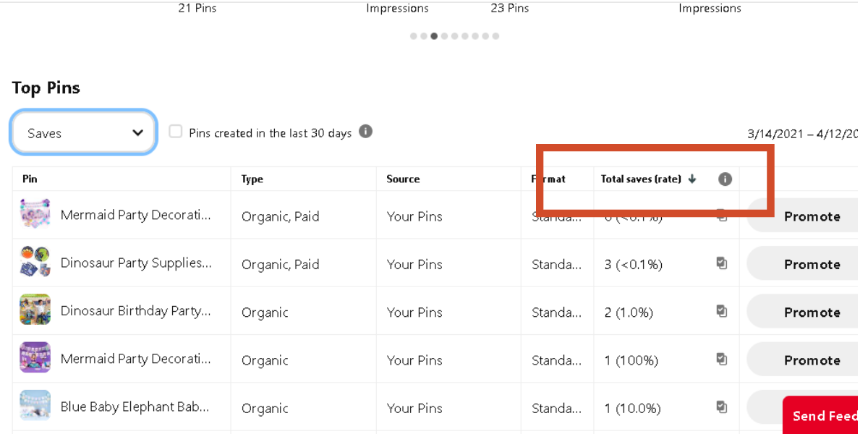This screenshot has width=868, height=434.
Task: Click the Type column header
Action: 252,179
